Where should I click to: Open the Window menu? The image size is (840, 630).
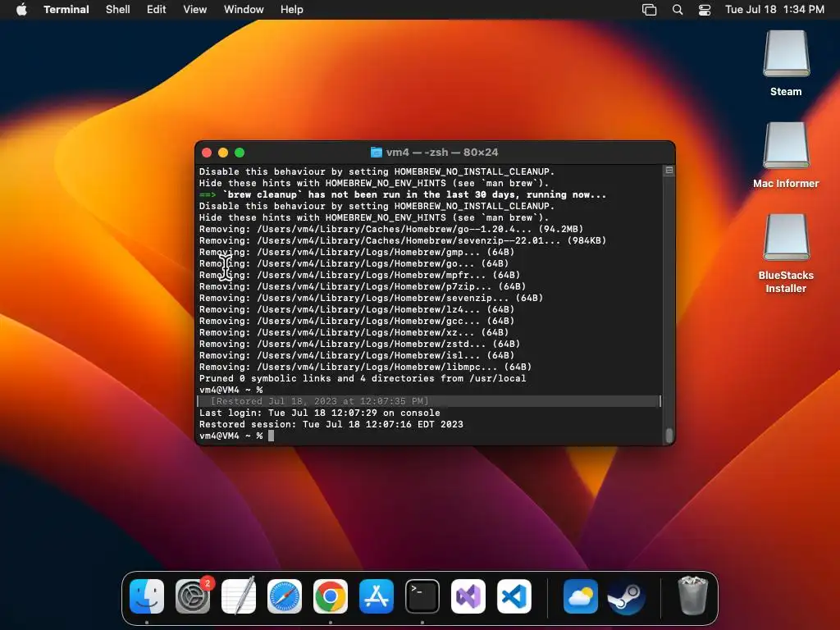coord(244,9)
